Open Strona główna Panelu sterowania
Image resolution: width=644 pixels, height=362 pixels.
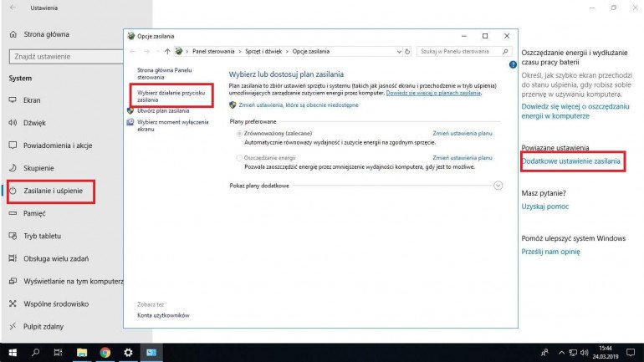click(164, 74)
